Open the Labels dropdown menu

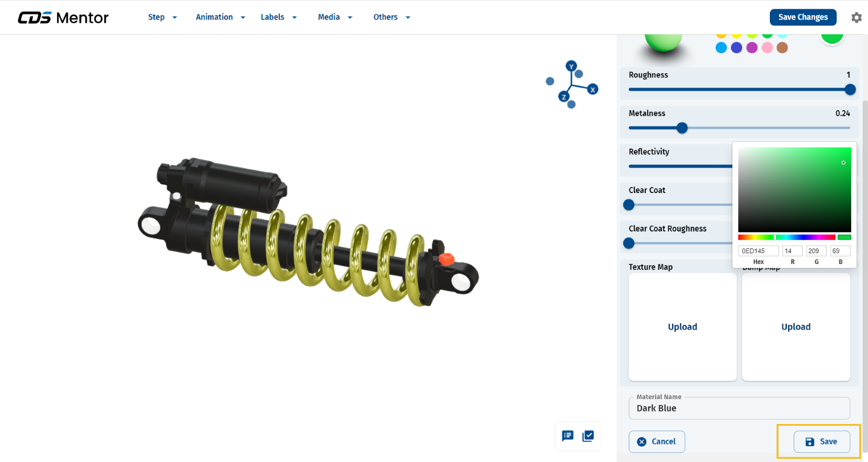(x=278, y=17)
